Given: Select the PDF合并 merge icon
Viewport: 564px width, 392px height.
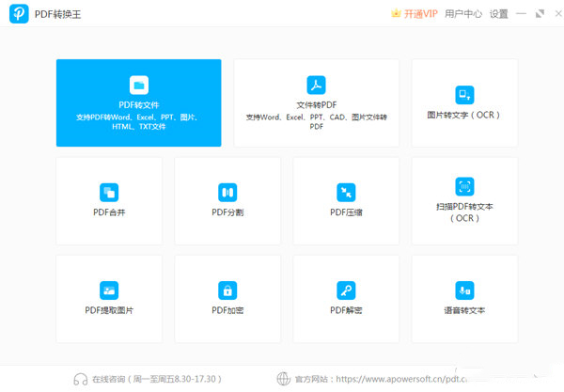Looking at the screenshot, I should pyautogui.click(x=109, y=192).
